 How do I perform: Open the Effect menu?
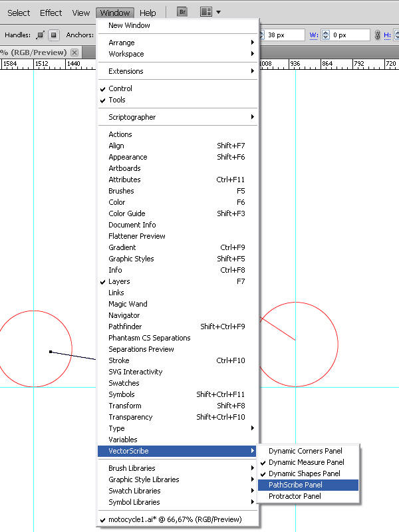pyautogui.click(x=51, y=13)
